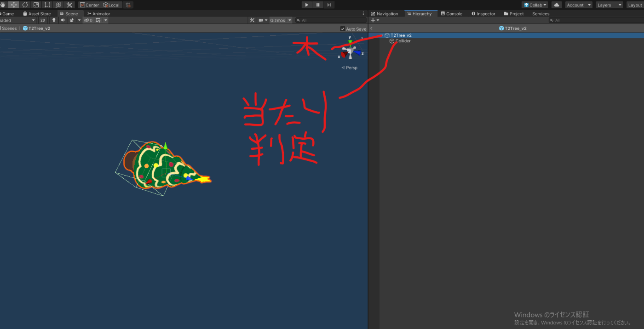
Task: Select the Rotate tool
Action: pyautogui.click(x=25, y=5)
